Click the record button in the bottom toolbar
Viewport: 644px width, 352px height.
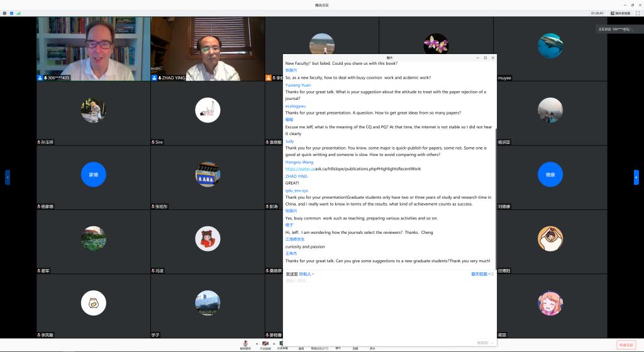click(x=355, y=348)
